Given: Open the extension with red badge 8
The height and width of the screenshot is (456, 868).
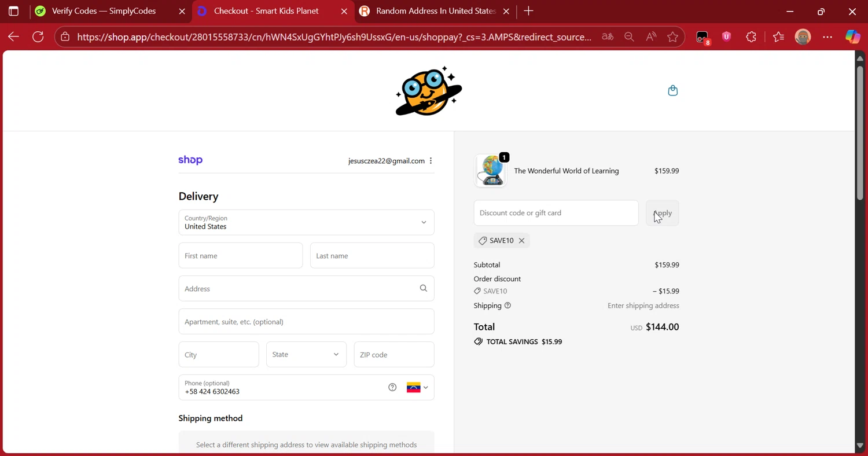Looking at the screenshot, I should 703,38.
